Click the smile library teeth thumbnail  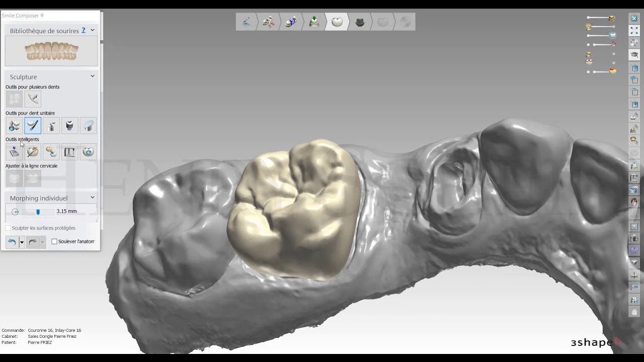tap(51, 51)
